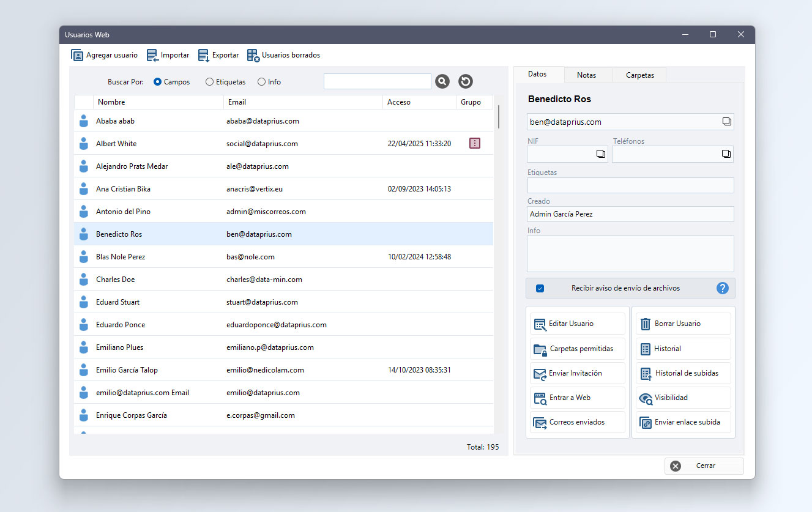Screen dimensions: 812x512
Task: Click the Cerrar button
Action: coord(704,466)
